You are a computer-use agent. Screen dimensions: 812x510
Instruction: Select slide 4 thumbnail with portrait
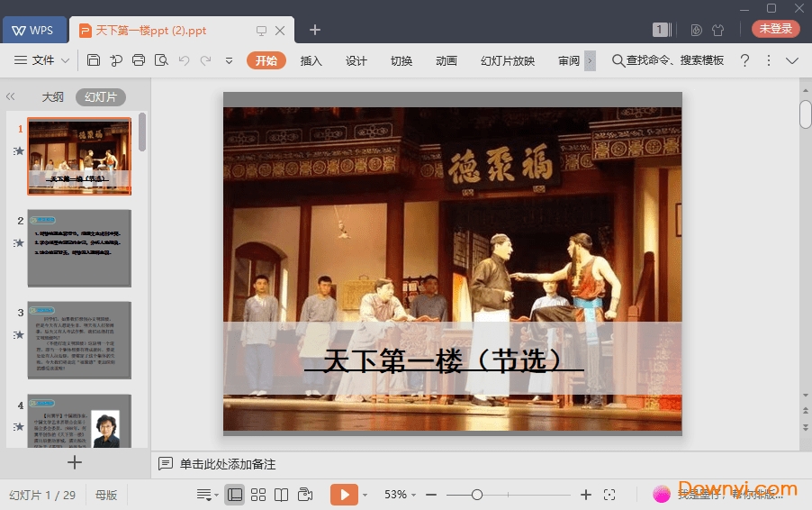coord(79,420)
